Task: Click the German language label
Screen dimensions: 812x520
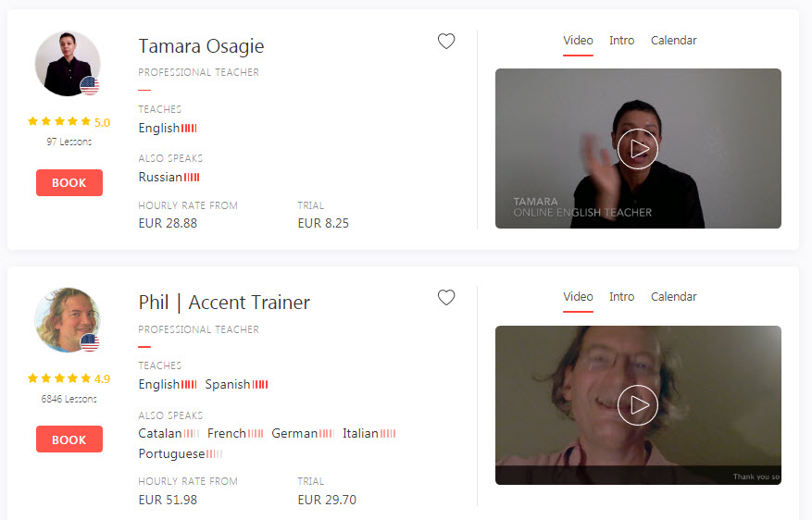Action: (294, 434)
